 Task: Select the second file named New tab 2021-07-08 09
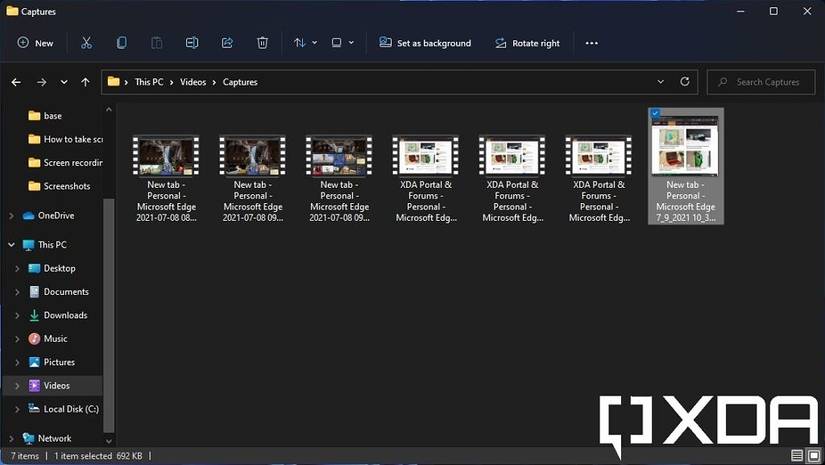click(x=253, y=179)
